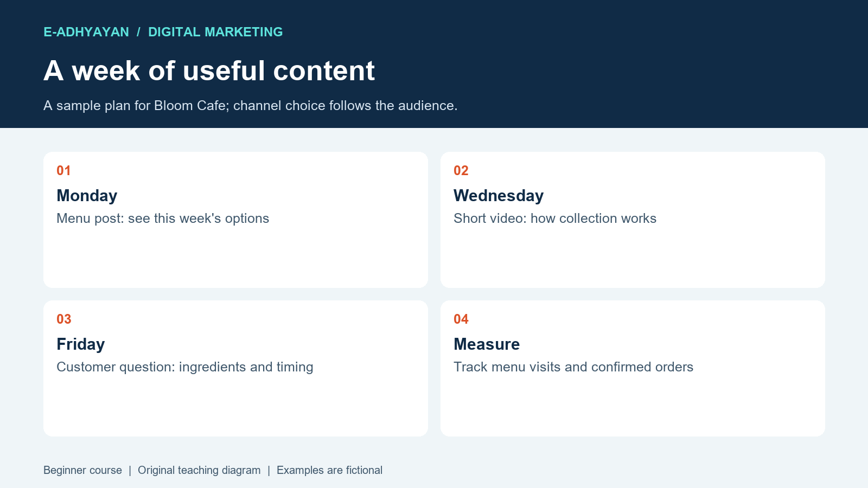Click the card number 03
The image size is (868, 488).
coord(64,319)
